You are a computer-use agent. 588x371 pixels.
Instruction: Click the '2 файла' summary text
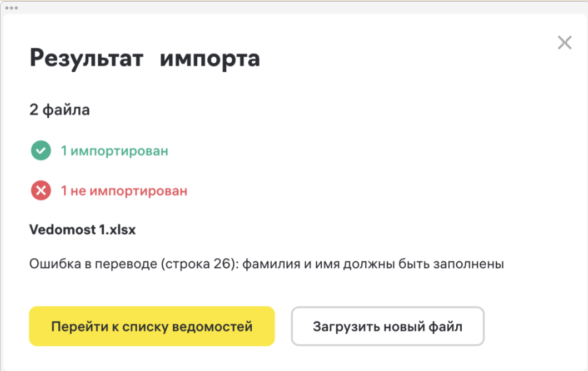[59, 109]
